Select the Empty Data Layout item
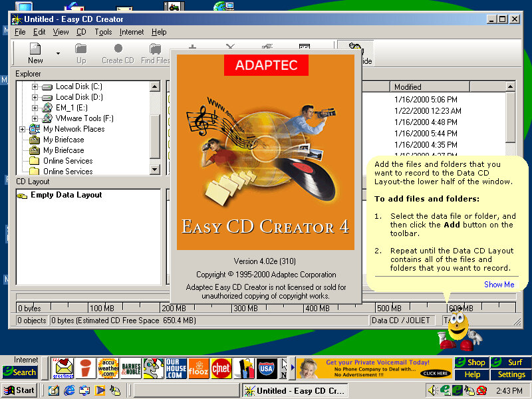 pos(66,195)
